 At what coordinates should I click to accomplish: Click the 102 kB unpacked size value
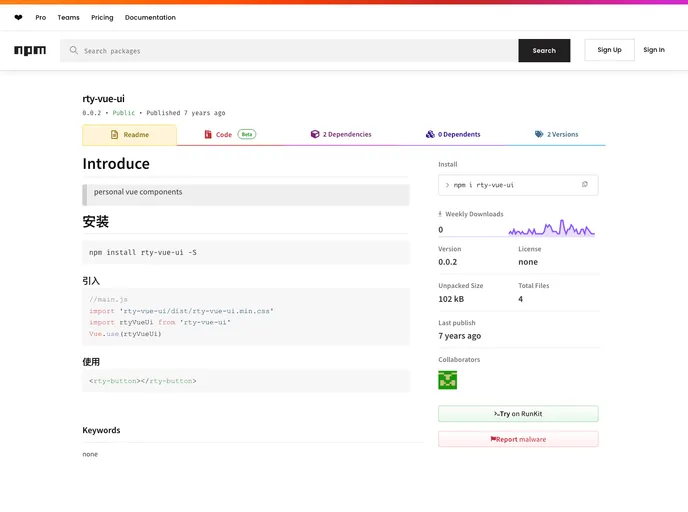click(x=451, y=299)
